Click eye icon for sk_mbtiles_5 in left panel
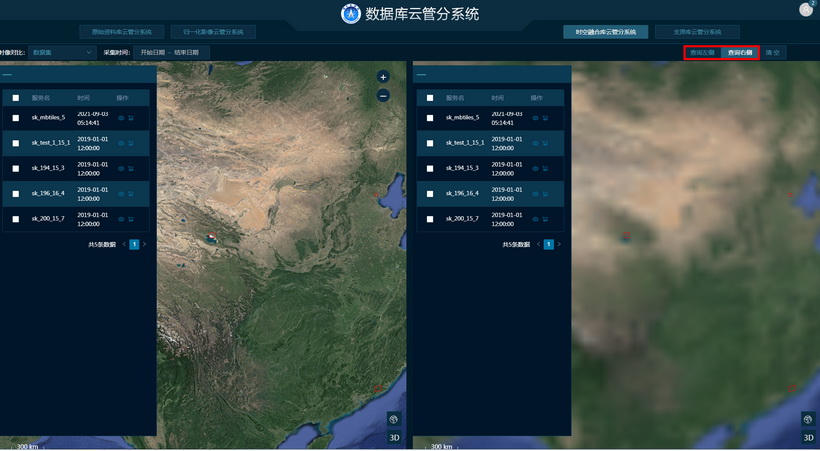Screen dimensions: 820x451 pos(121,118)
